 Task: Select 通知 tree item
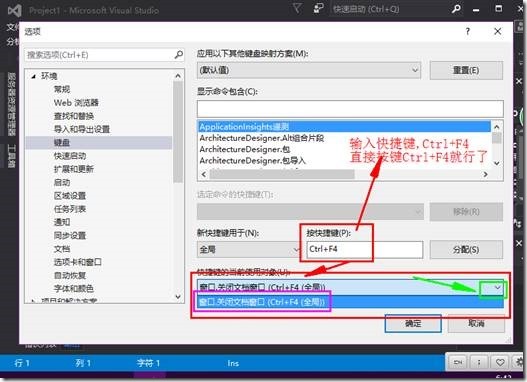(62, 222)
